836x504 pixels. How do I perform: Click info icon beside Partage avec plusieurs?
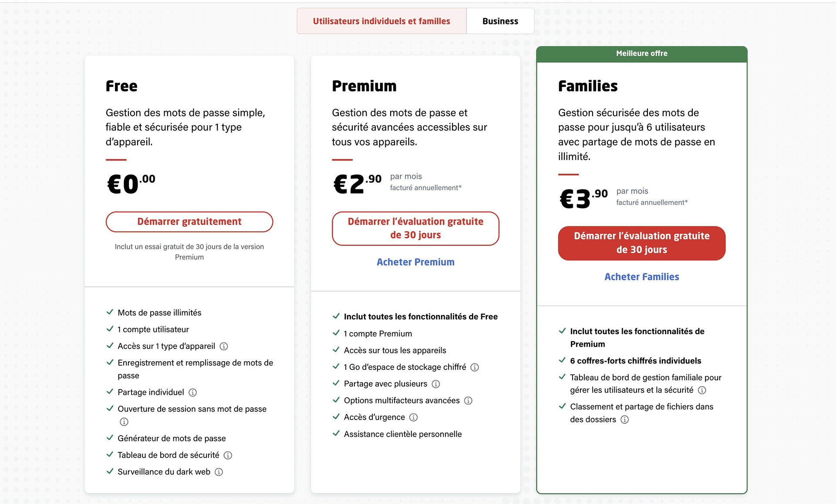pos(436,384)
